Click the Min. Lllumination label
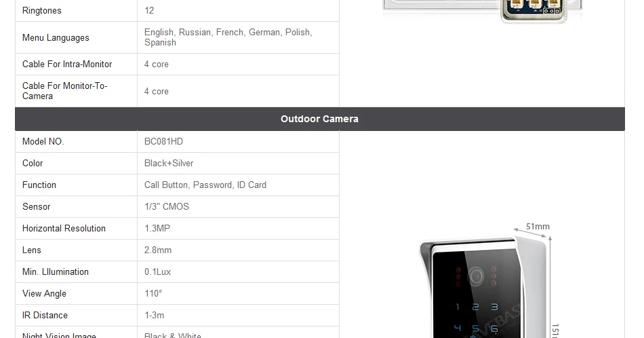 coord(56,272)
